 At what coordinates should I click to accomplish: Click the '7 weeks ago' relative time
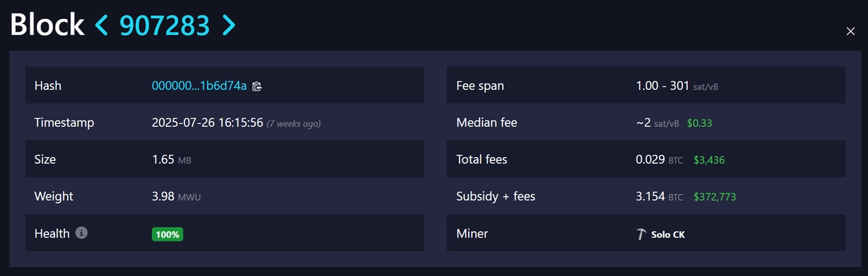pos(294,124)
